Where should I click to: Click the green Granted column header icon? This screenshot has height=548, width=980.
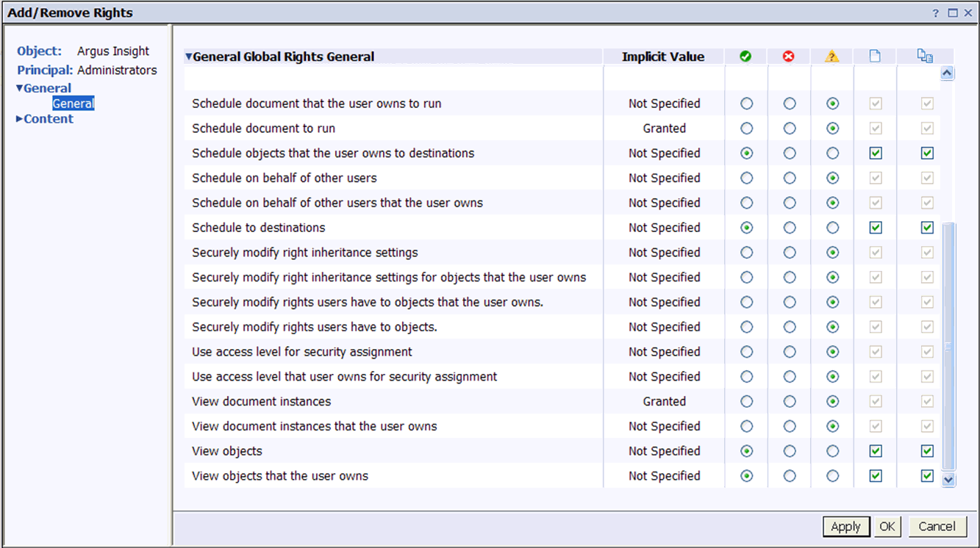coord(746,57)
